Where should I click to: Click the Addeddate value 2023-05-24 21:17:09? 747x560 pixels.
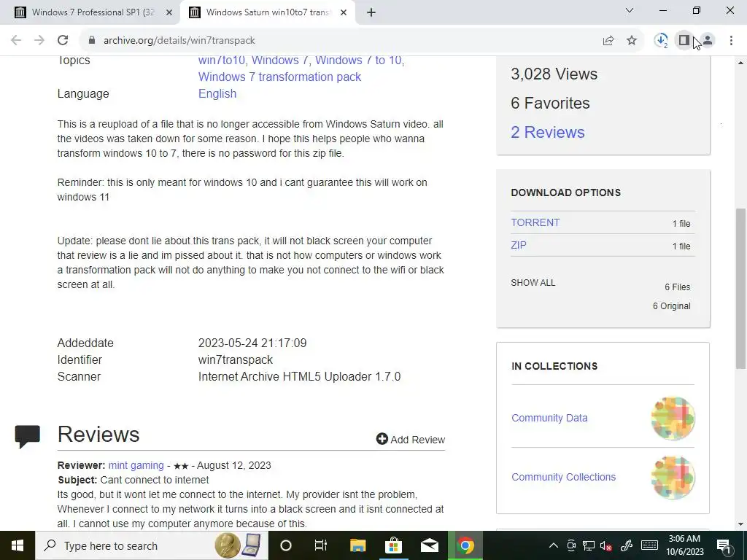[x=252, y=343]
